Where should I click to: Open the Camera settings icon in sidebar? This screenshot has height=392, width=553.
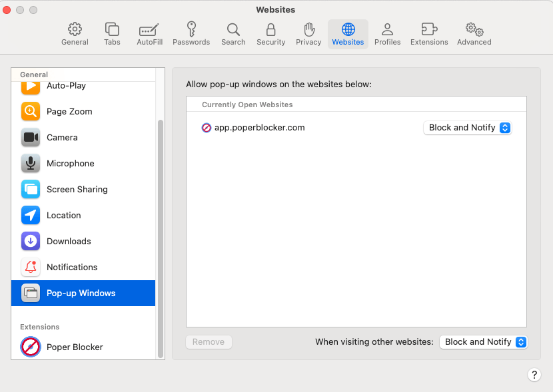pyautogui.click(x=30, y=137)
